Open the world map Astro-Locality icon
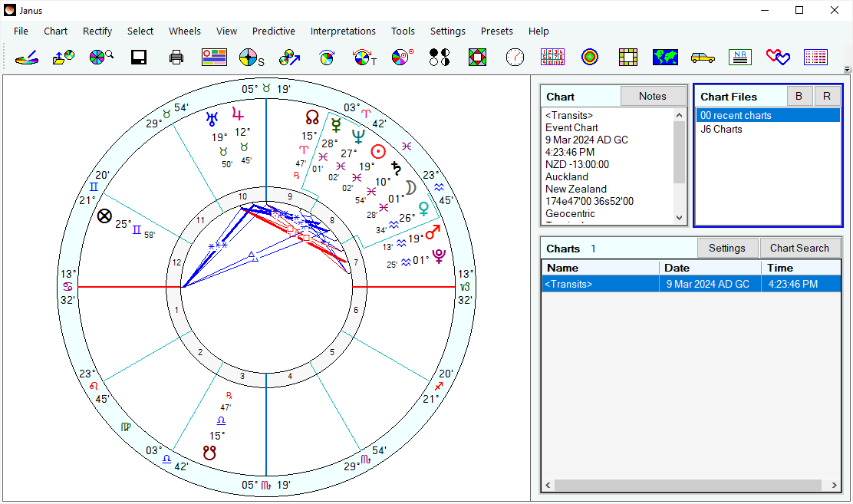 [x=664, y=57]
